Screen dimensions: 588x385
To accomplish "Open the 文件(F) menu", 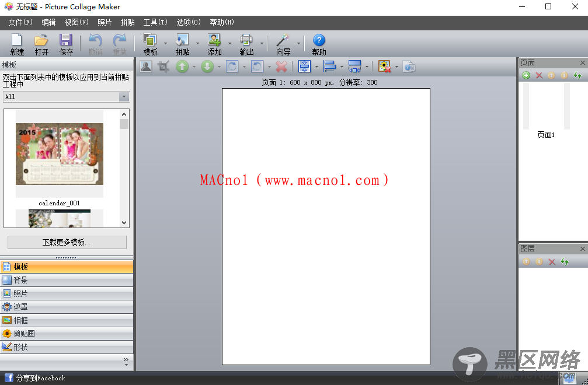I will coord(20,23).
